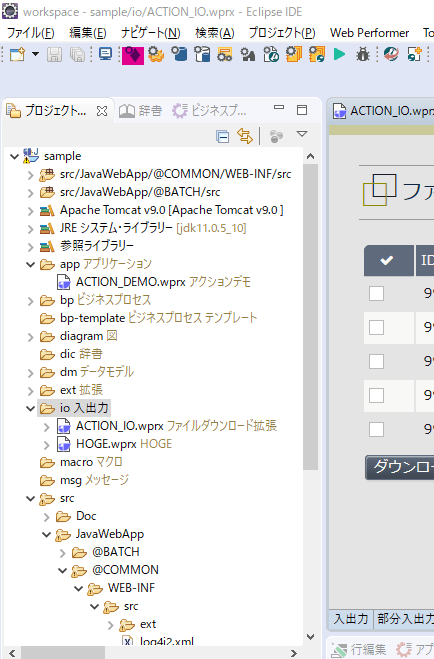Open the Web Performer menu
The image size is (434, 659).
(x=369, y=33)
